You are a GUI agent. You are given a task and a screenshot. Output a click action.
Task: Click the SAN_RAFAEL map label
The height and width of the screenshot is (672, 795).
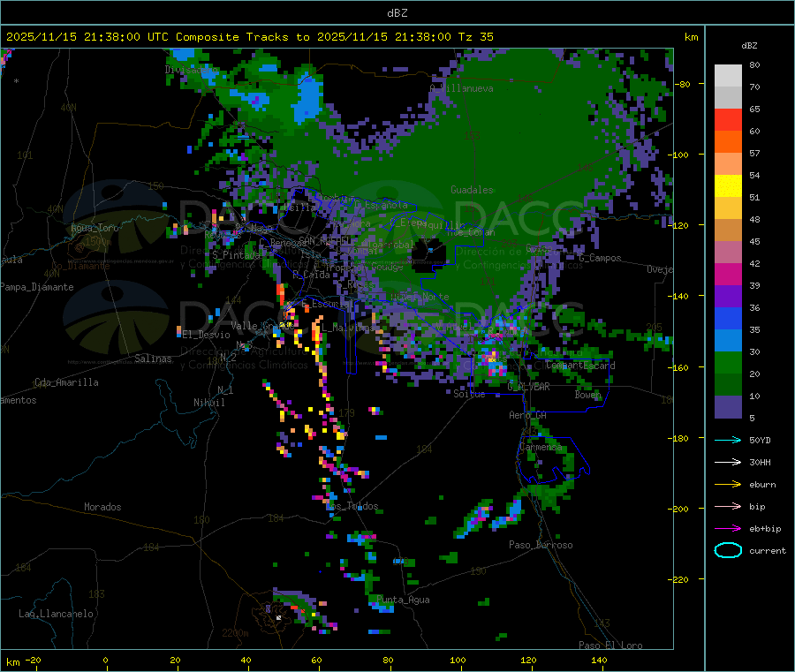point(324,240)
